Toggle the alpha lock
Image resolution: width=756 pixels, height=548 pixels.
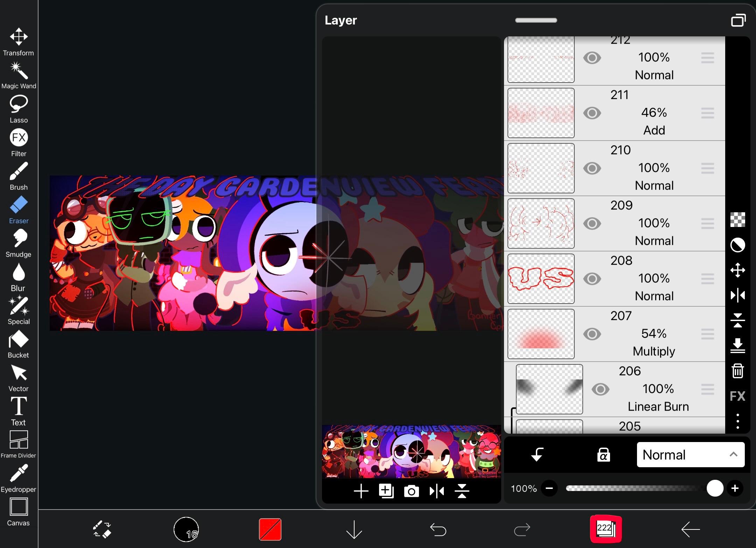603,455
